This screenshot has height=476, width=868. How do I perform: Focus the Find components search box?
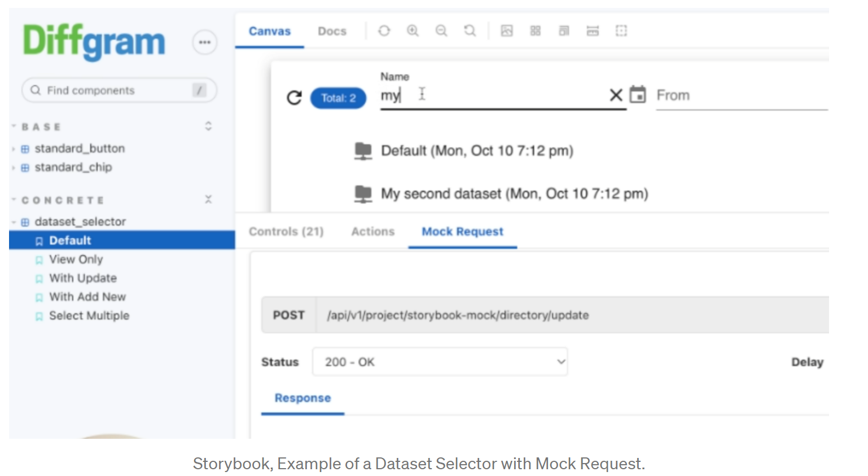coord(119,90)
